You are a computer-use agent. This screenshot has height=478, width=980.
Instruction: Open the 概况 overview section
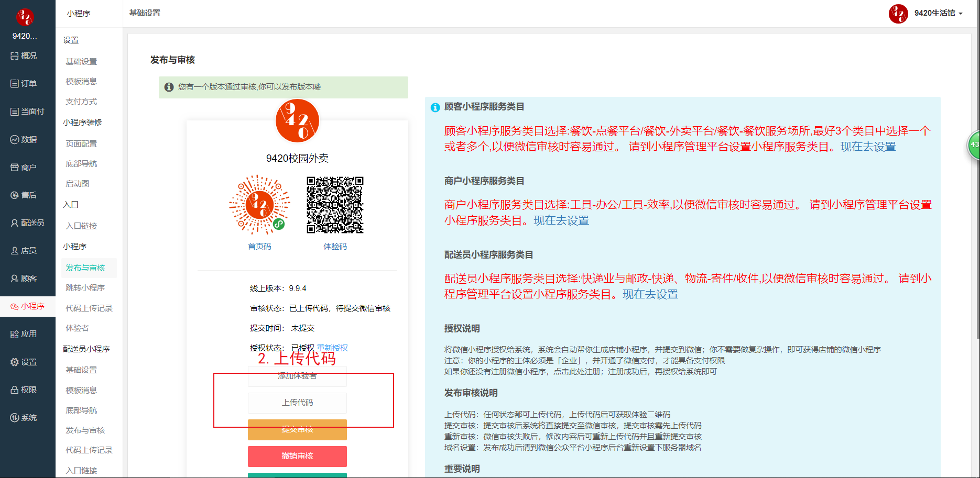[x=24, y=56]
